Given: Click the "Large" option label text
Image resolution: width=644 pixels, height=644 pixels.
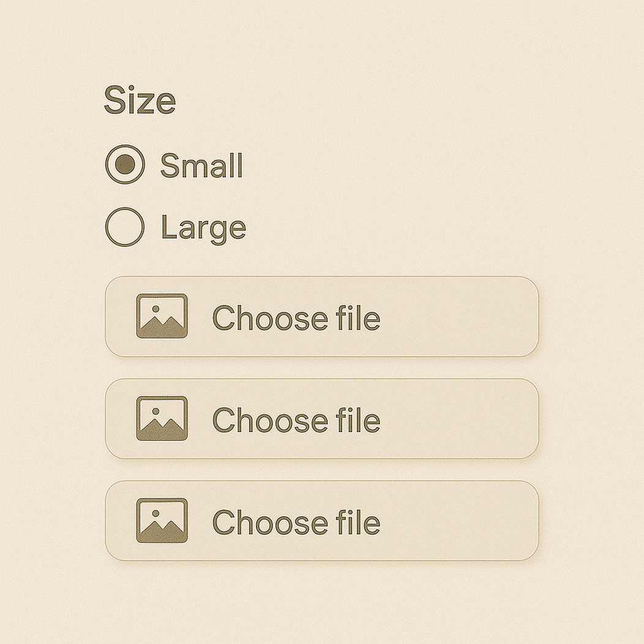Looking at the screenshot, I should [x=203, y=228].
